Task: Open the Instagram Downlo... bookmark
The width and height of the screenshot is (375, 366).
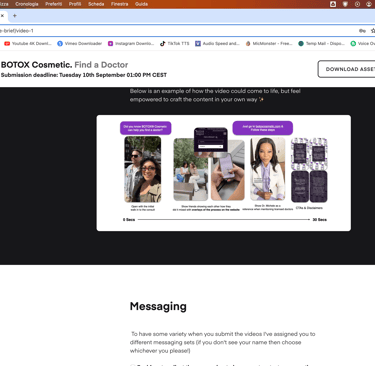Action: pyautogui.click(x=131, y=44)
